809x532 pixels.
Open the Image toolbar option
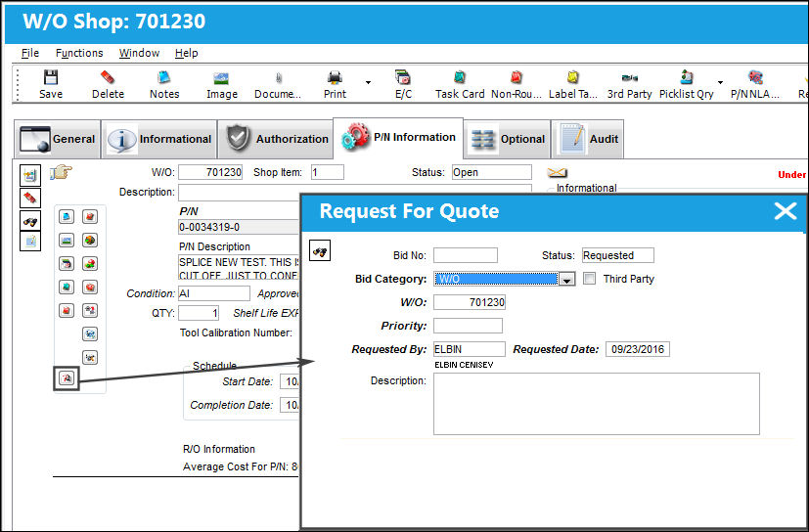coord(222,85)
